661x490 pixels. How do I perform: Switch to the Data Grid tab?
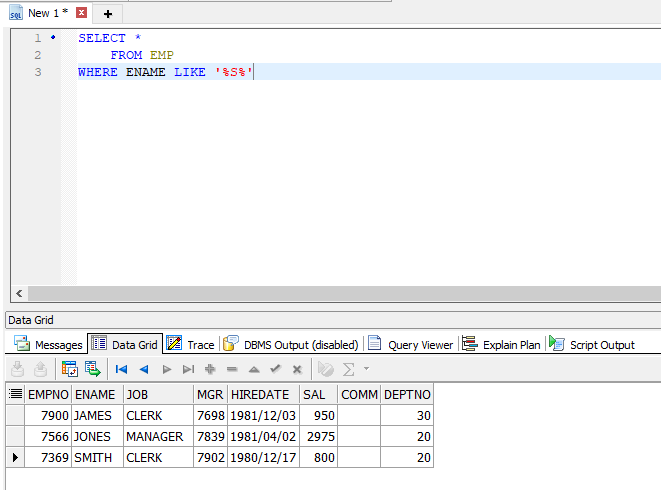tap(125, 345)
